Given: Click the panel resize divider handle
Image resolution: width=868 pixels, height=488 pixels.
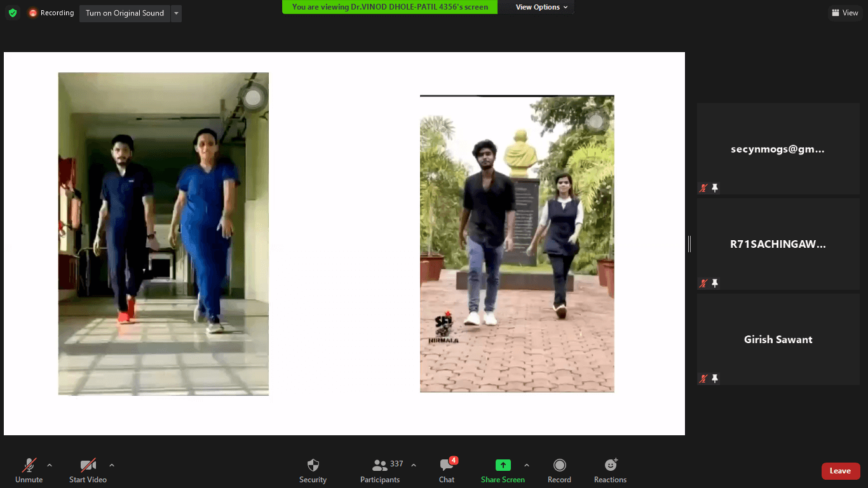Looking at the screenshot, I should (x=689, y=244).
